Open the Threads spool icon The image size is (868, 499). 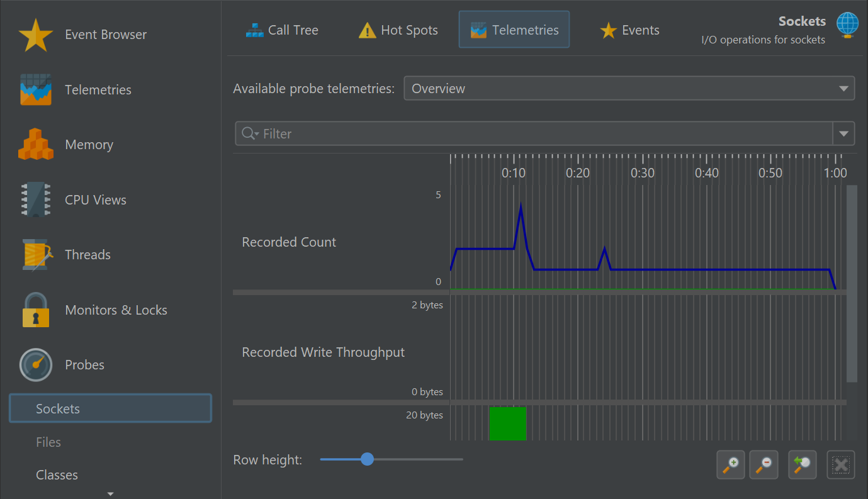[x=35, y=255]
